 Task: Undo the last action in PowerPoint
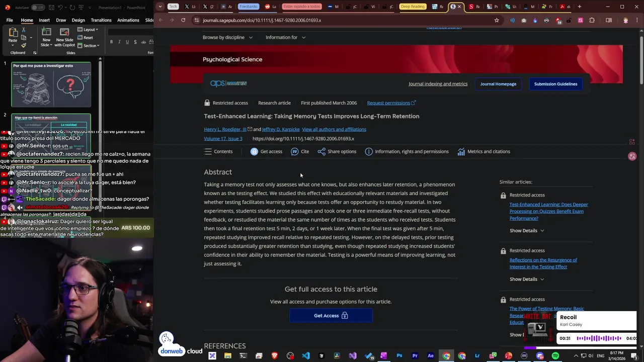click(60, 8)
